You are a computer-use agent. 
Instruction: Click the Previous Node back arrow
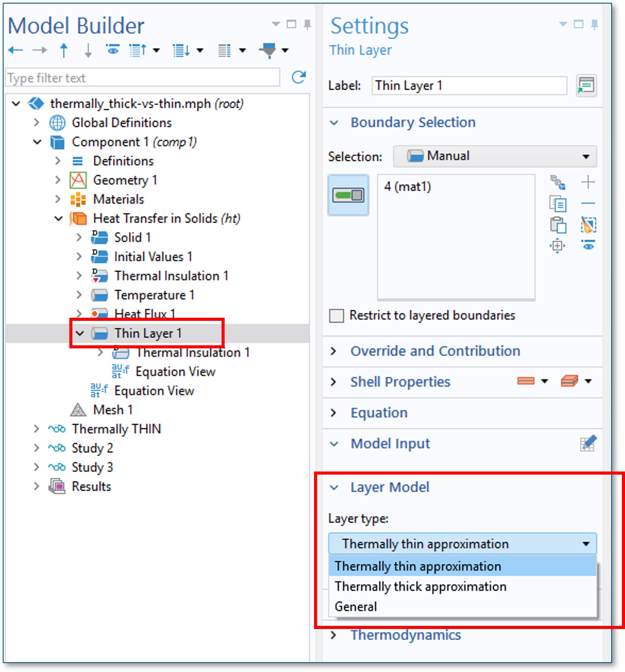pyautogui.click(x=15, y=50)
